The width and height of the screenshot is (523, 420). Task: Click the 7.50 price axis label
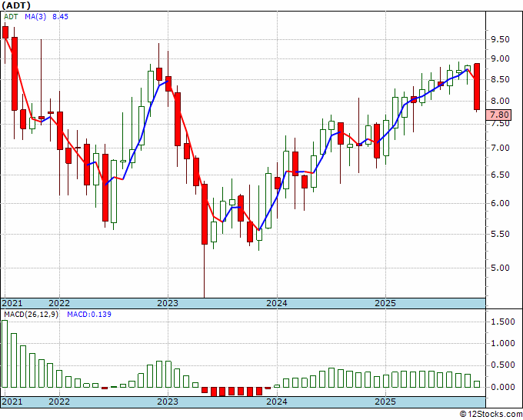click(500, 124)
